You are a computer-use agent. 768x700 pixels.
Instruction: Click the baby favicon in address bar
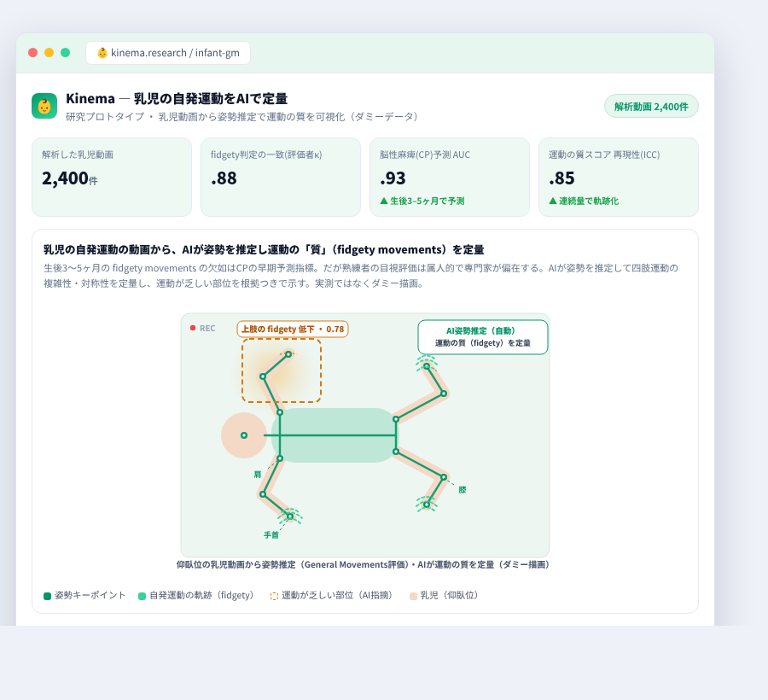coord(102,53)
